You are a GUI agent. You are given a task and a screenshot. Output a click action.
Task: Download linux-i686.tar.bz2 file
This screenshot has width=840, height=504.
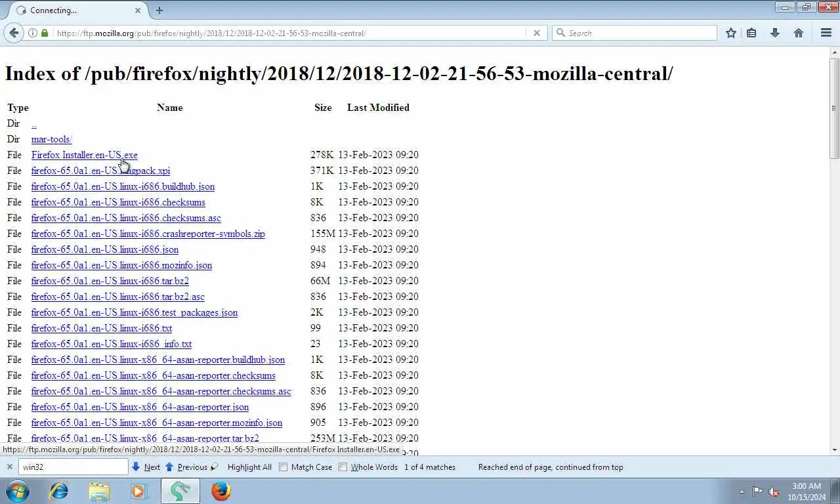tap(110, 281)
